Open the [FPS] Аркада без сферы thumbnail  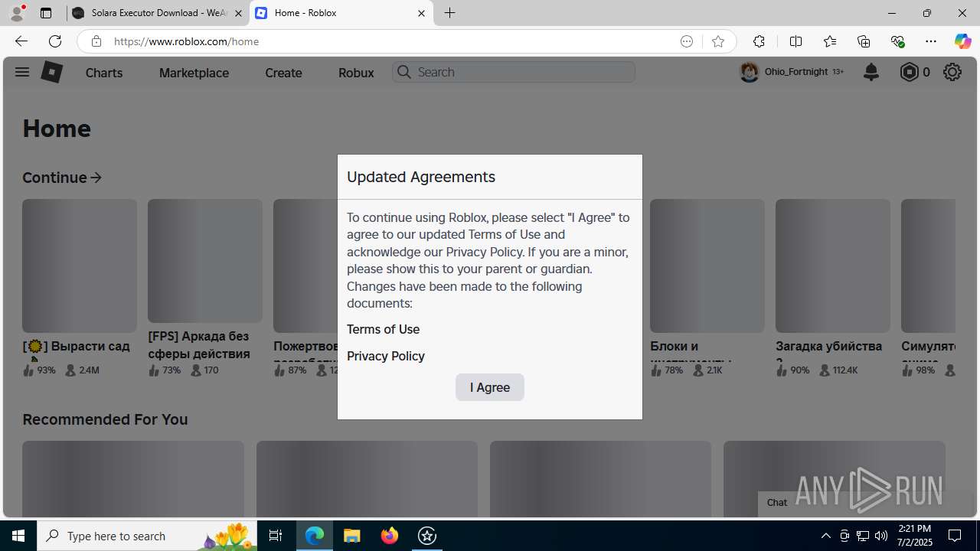(205, 260)
